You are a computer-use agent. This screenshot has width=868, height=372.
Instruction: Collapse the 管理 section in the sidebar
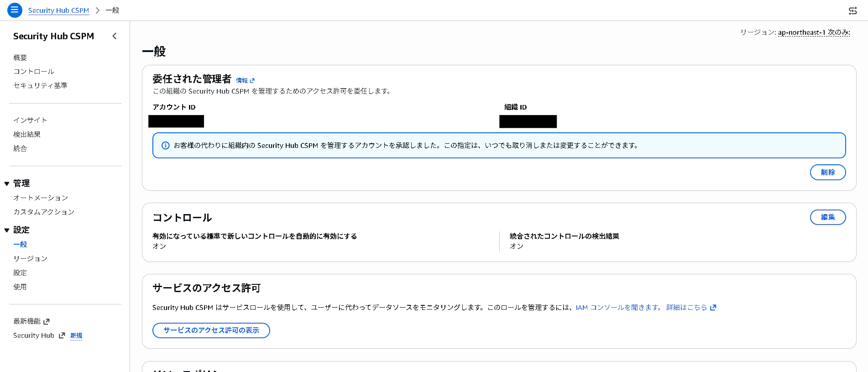coord(7,184)
